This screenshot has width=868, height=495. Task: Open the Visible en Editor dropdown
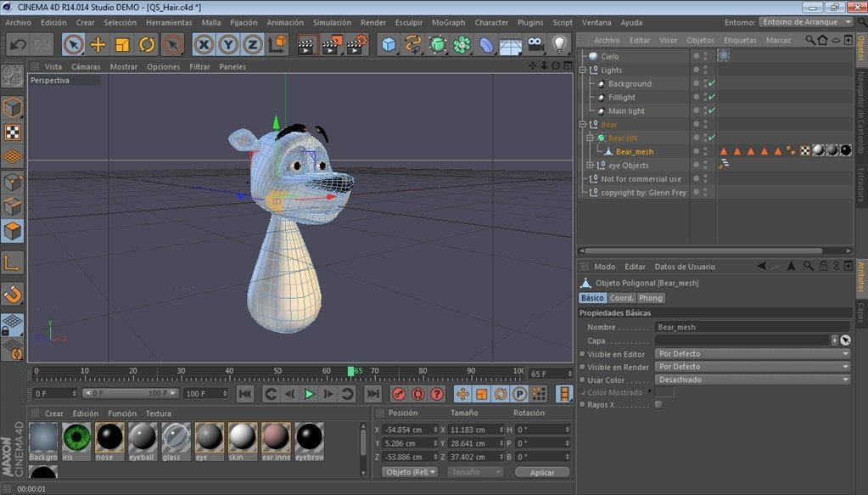tap(752, 353)
